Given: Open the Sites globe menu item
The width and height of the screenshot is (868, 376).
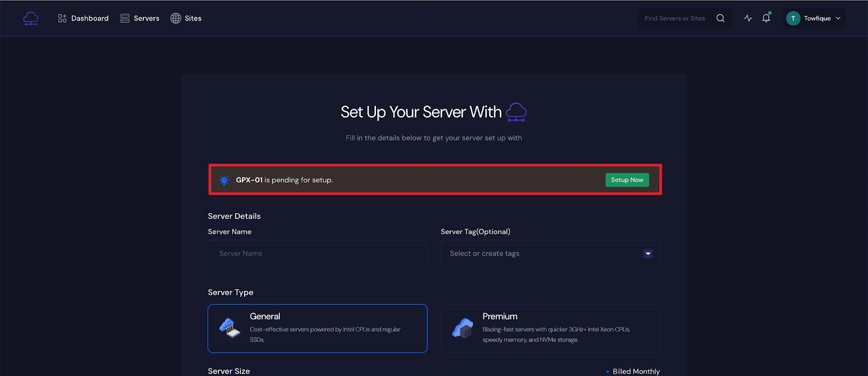Looking at the screenshot, I should click(186, 18).
